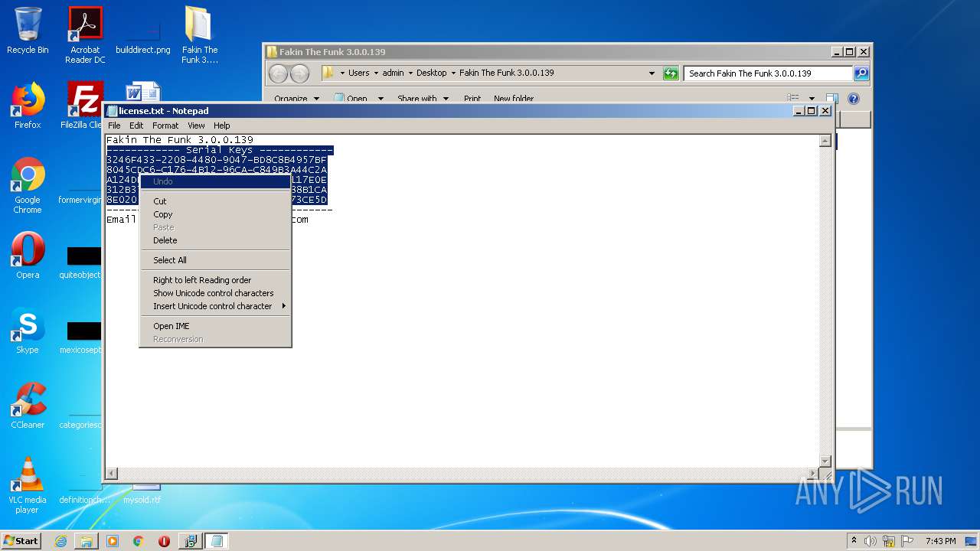
Task: Click Open button in Explorer toolbar
Action: [x=351, y=99]
